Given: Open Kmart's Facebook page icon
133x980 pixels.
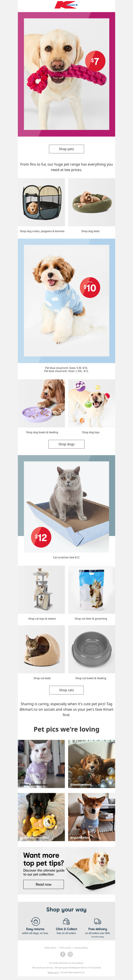Looking at the screenshot, I should pos(63,954).
